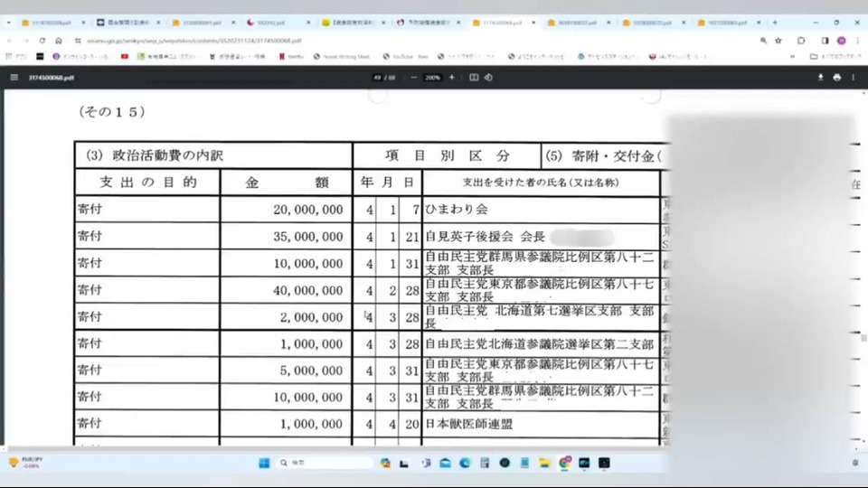
Task: Open the browser side panel
Action: point(825,41)
